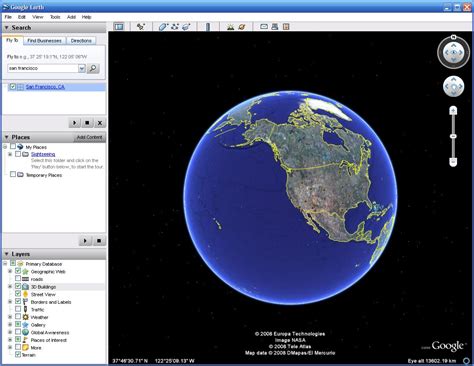This screenshot has height=366, width=474.
Task: Click the Add Content button
Action: coord(89,137)
